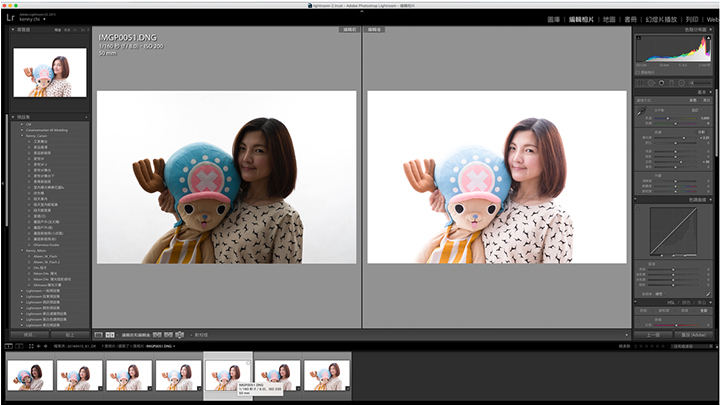Image resolution: width=720 pixels, height=405 pixels.
Task: Select the first thumbnail in the filmstrip
Action: tap(30, 375)
